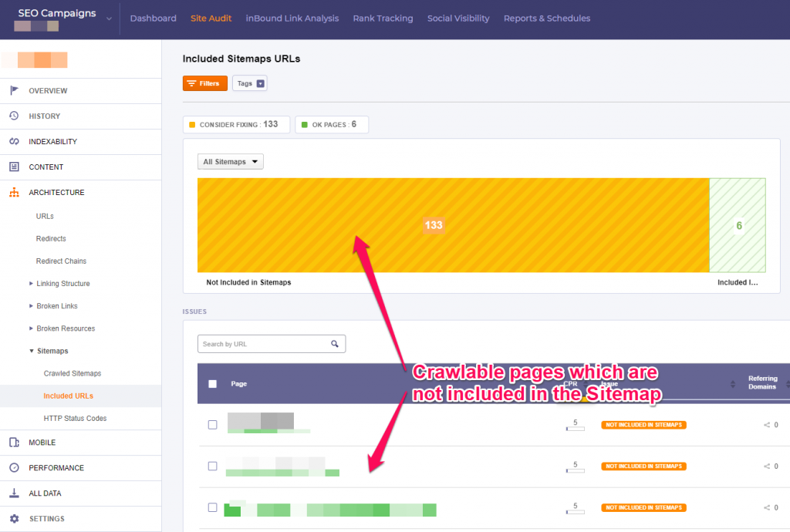Open Crawled Sitemaps in the sidebar
Screen dimensions: 790x532
coord(73,373)
